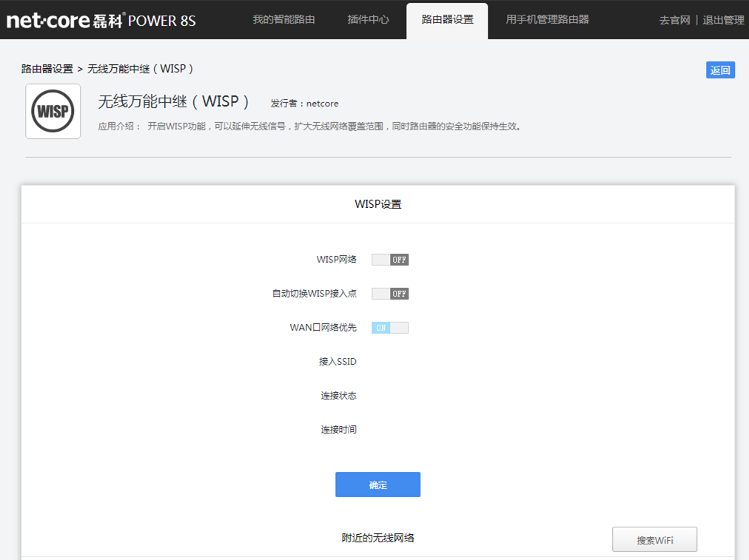
Task: Click the WISP设置 panel title
Action: (377, 203)
